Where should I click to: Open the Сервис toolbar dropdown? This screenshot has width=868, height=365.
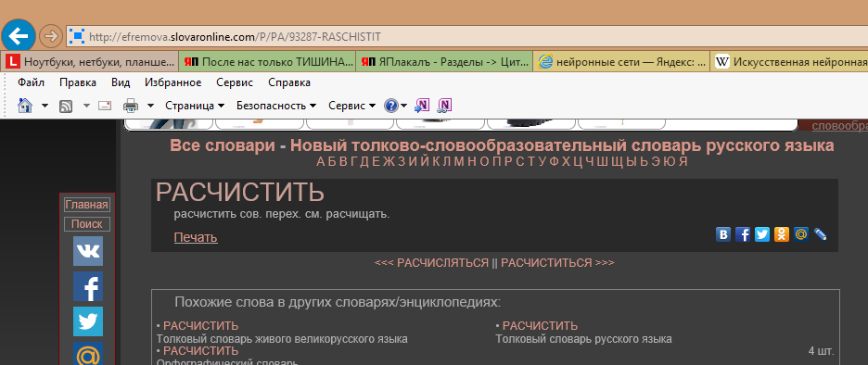coord(352,106)
